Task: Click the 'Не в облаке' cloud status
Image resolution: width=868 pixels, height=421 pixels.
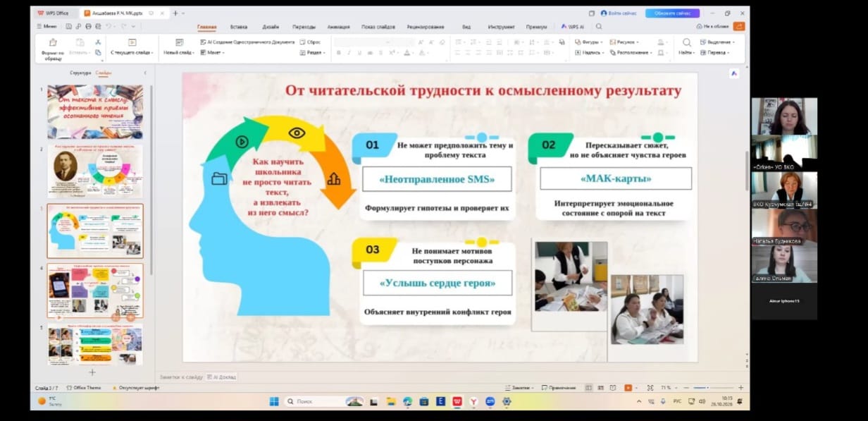Action: pos(712,26)
